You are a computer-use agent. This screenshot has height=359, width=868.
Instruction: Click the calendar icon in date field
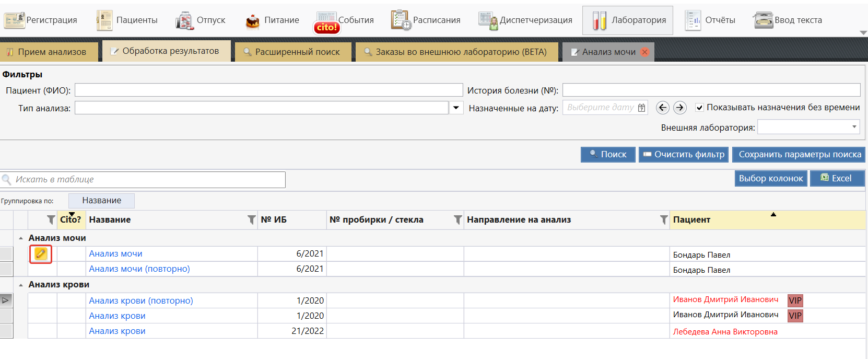[641, 108]
